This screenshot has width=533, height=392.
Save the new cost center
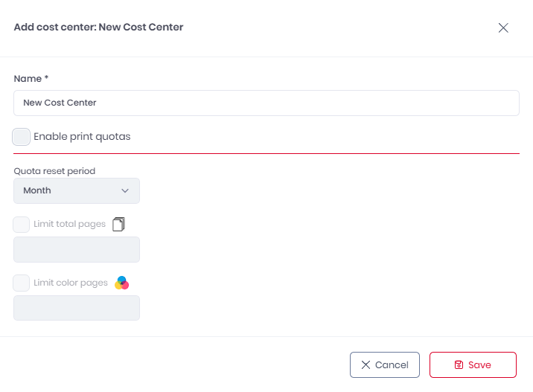(x=473, y=365)
